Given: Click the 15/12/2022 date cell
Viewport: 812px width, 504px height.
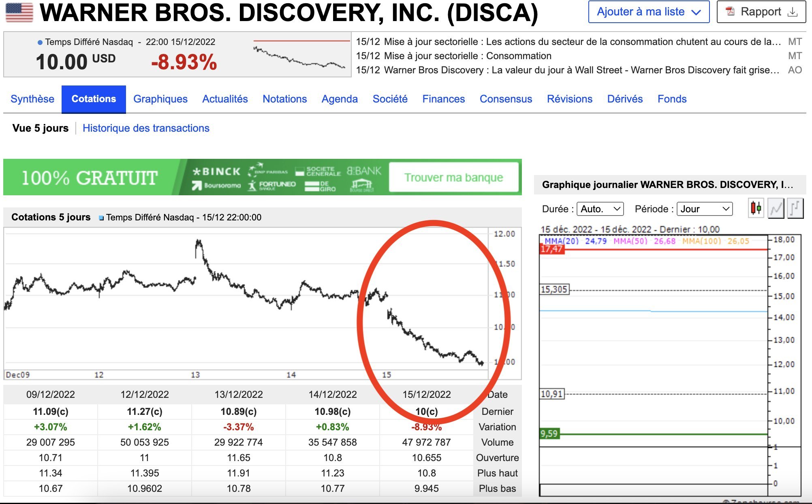Looking at the screenshot, I should [x=427, y=394].
